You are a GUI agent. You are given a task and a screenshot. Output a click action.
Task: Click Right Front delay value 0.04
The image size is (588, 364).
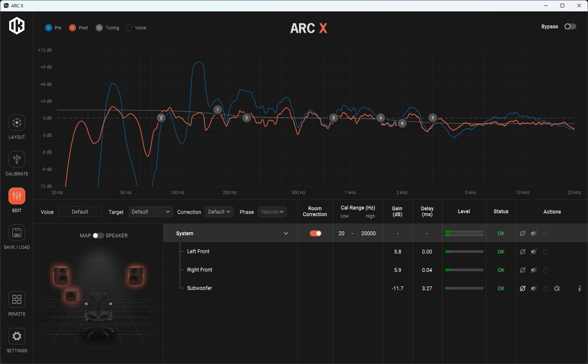[x=427, y=270]
